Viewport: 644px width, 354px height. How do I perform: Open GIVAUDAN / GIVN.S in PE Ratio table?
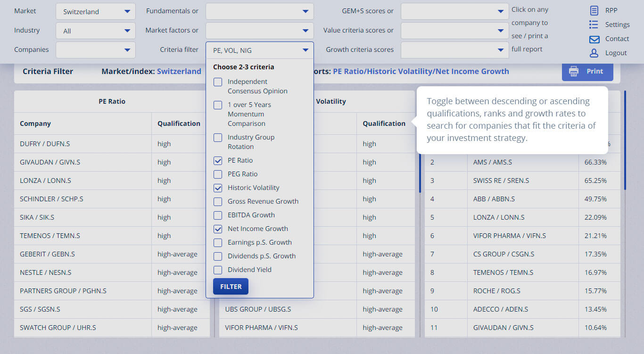coord(50,162)
